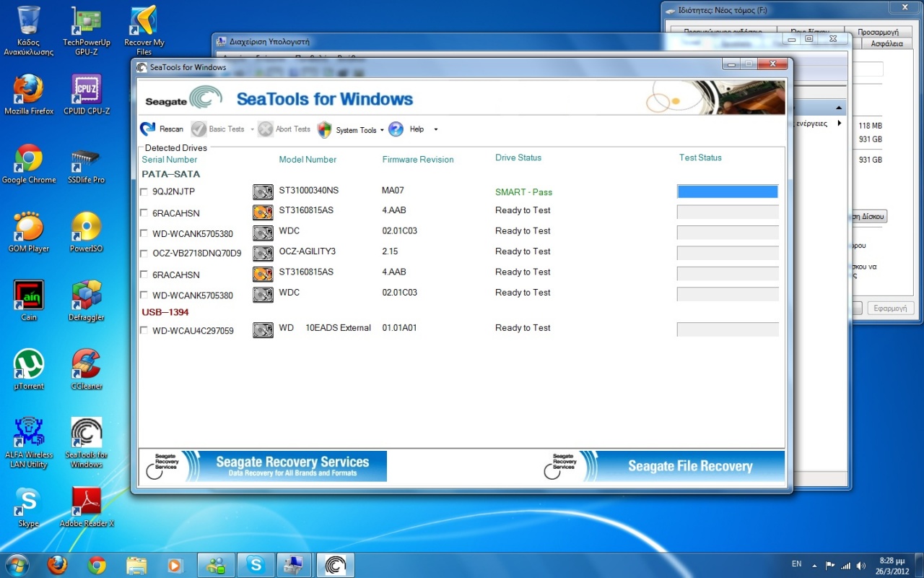Click the drive icon for ST31000340NS
This screenshot has height=578, width=924.
pos(263,191)
